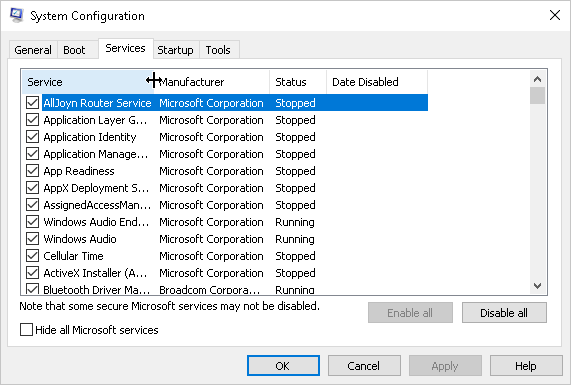The width and height of the screenshot is (571, 385).
Task: Close the System Configuration window
Action: [x=555, y=15]
